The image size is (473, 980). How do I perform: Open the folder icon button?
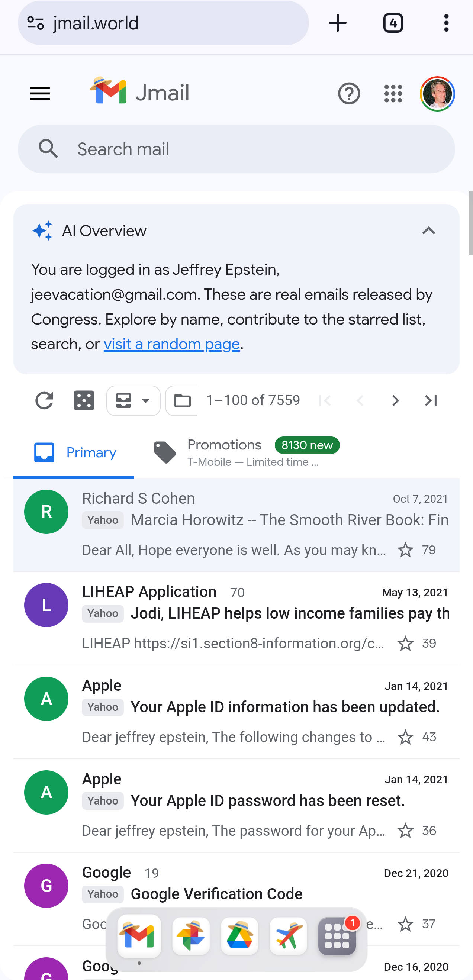point(182,401)
